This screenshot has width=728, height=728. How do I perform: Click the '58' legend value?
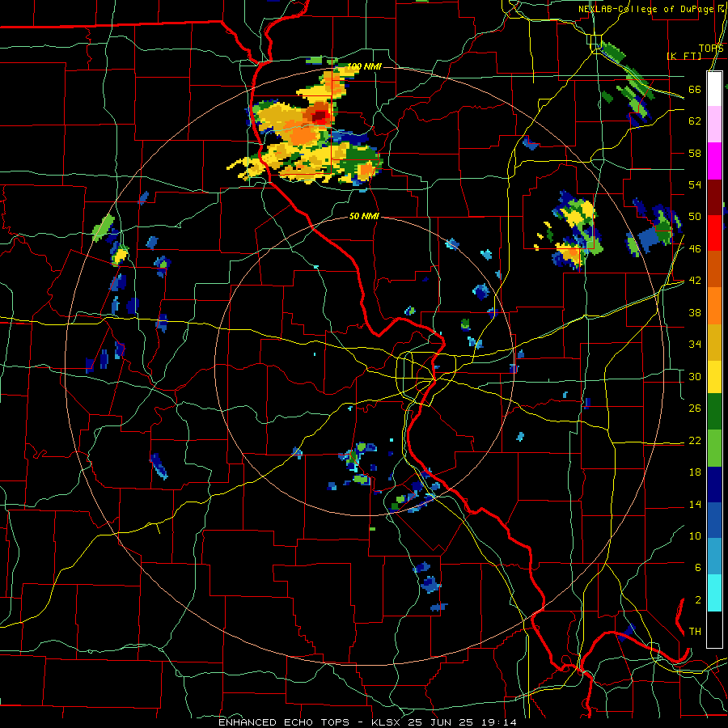pyautogui.click(x=695, y=153)
